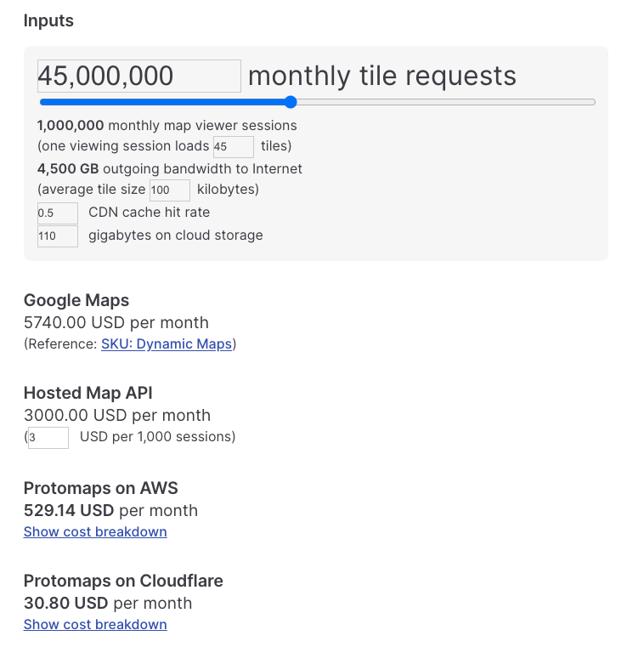Click the gigabytes on cloud storage input
Screen dimensions: 644x664
[x=58, y=236]
